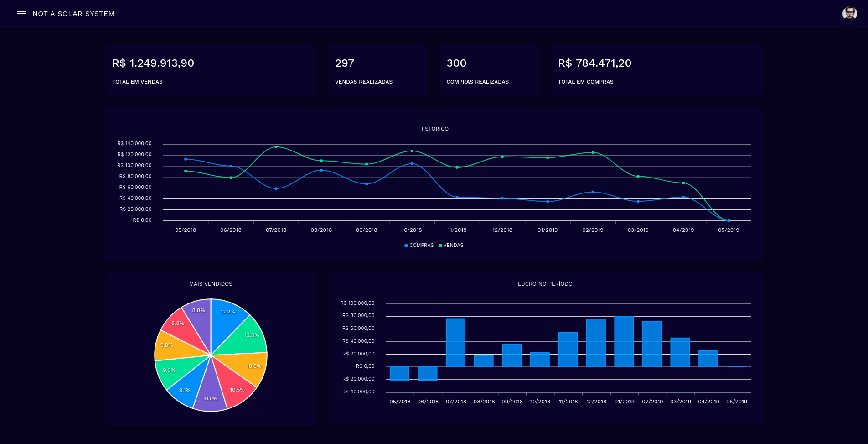
Task: Click the VENDAS data point at 07/2018
Action: [x=276, y=147]
